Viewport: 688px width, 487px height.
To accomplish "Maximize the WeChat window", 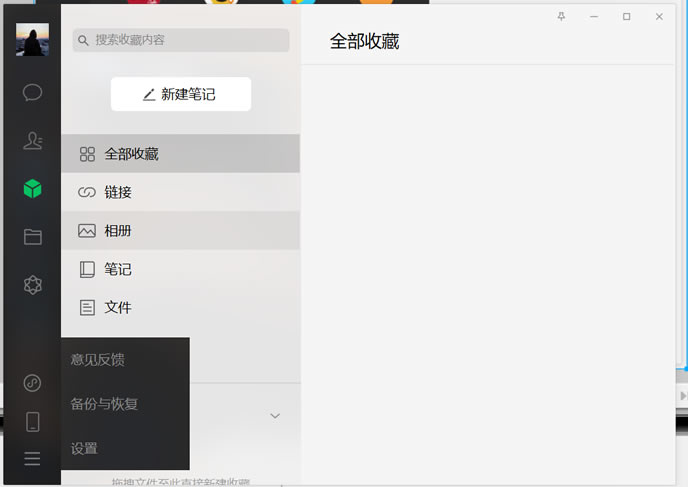I will [x=627, y=17].
